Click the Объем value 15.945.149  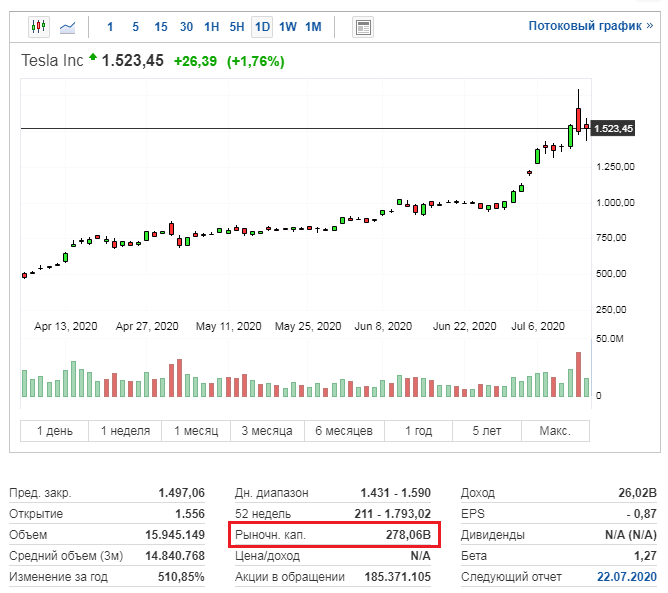[175, 535]
